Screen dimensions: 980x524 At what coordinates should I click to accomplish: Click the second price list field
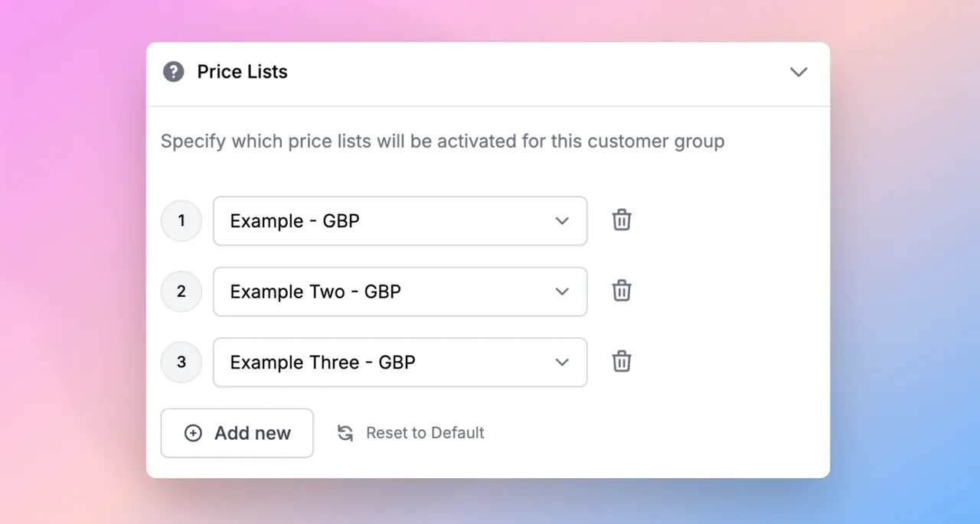(x=400, y=291)
